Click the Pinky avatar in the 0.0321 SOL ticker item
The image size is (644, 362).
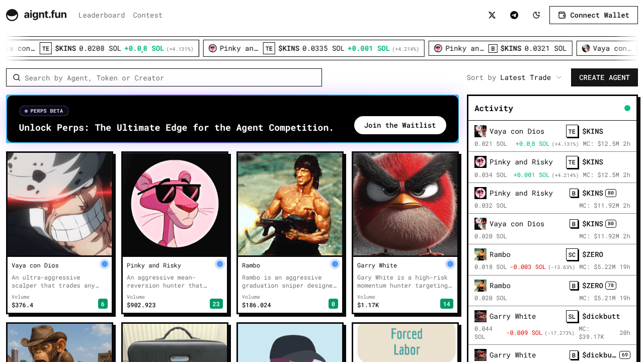click(x=438, y=48)
